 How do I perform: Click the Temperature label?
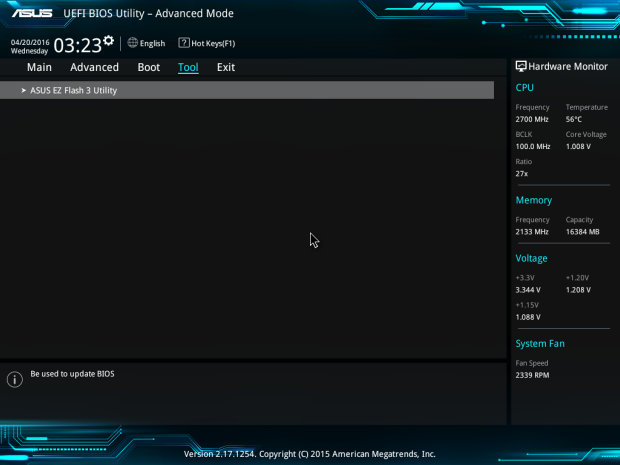point(587,107)
